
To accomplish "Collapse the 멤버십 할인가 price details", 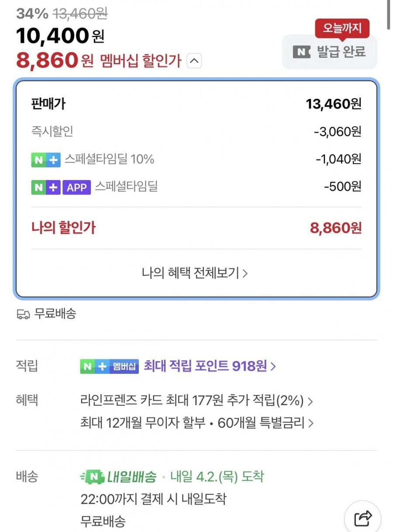I will point(194,61).
